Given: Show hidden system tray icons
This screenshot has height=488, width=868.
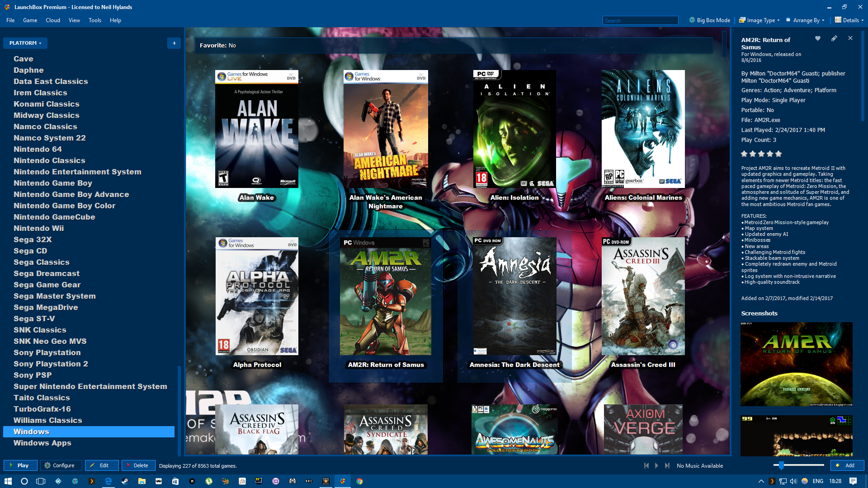Looking at the screenshot, I should 761,481.
